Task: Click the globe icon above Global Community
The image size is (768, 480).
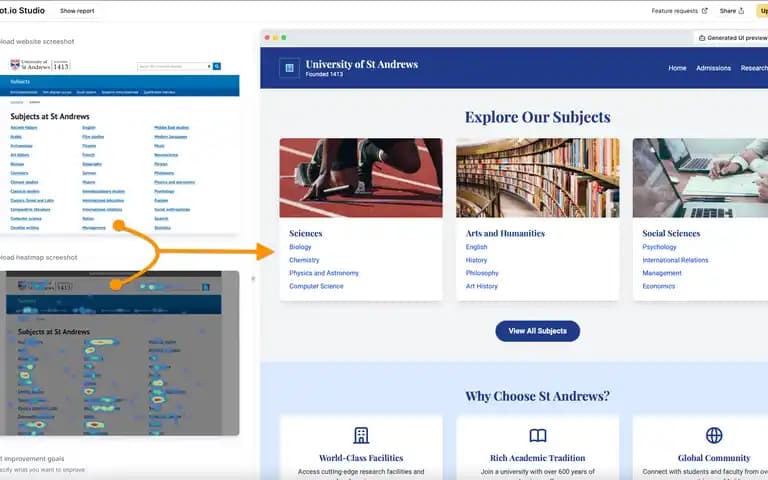Action: [x=714, y=435]
